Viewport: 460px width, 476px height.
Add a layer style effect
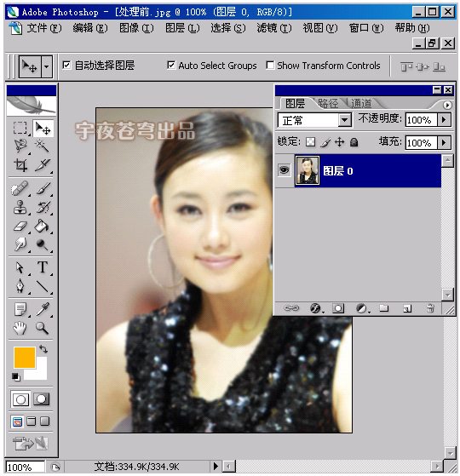point(316,309)
